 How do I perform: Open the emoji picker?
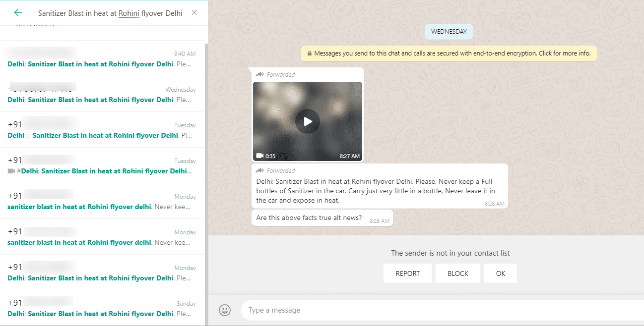pyautogui.click(x=225, y=310)
